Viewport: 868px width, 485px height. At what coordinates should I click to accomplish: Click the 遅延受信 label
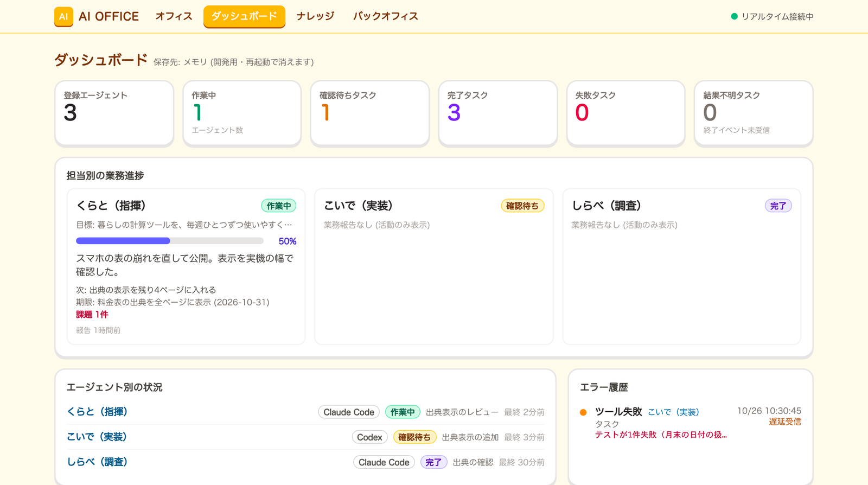pyautogui.click(x=785, y=422)
